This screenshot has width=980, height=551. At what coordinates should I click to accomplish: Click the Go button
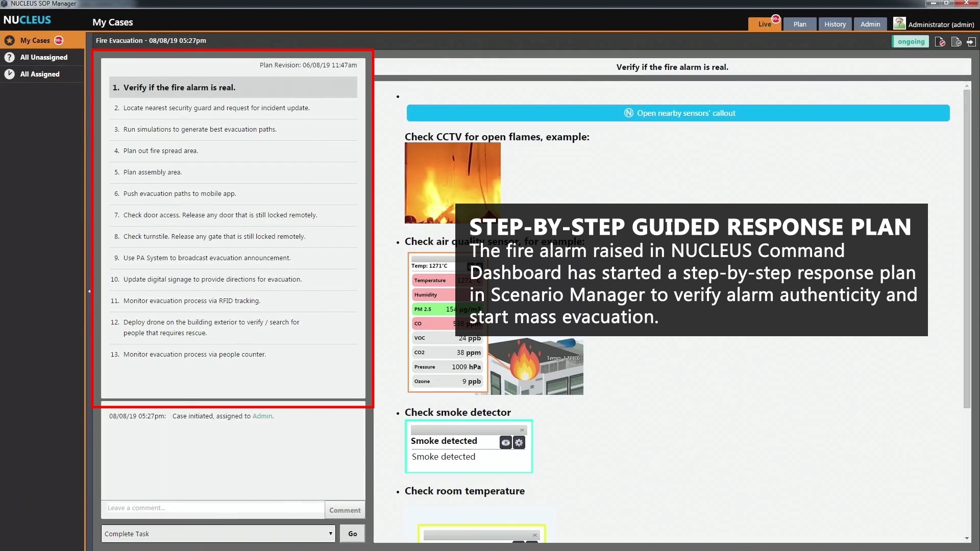point(352,534)
